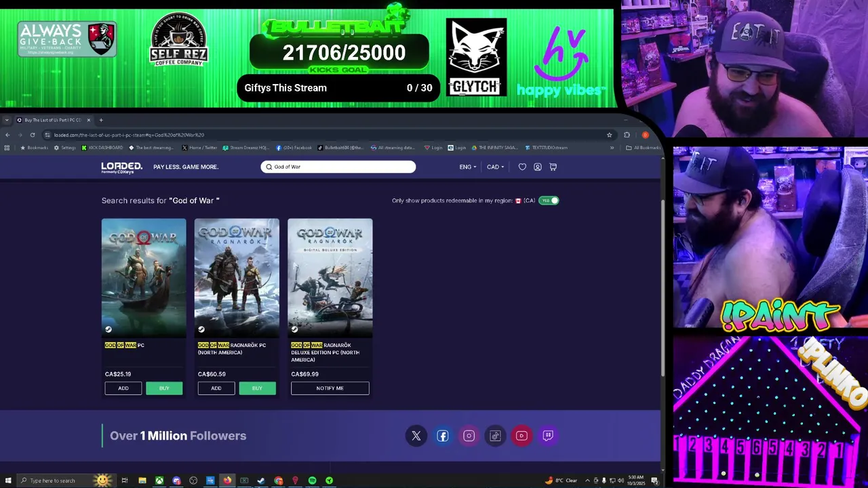Open Task View in the taskbar
Image resolution: width=868 pixels, height=488 pixels.
[125, 481]
